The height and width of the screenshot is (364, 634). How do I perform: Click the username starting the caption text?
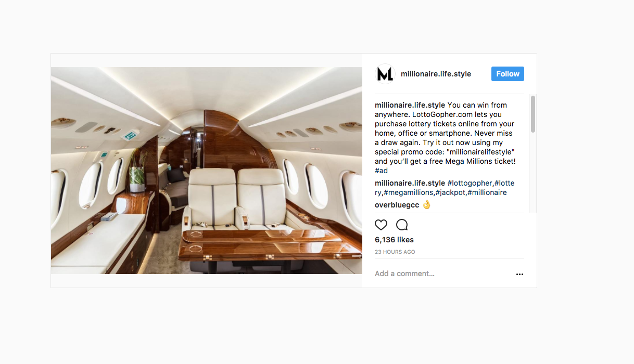(x=410, y=105)
